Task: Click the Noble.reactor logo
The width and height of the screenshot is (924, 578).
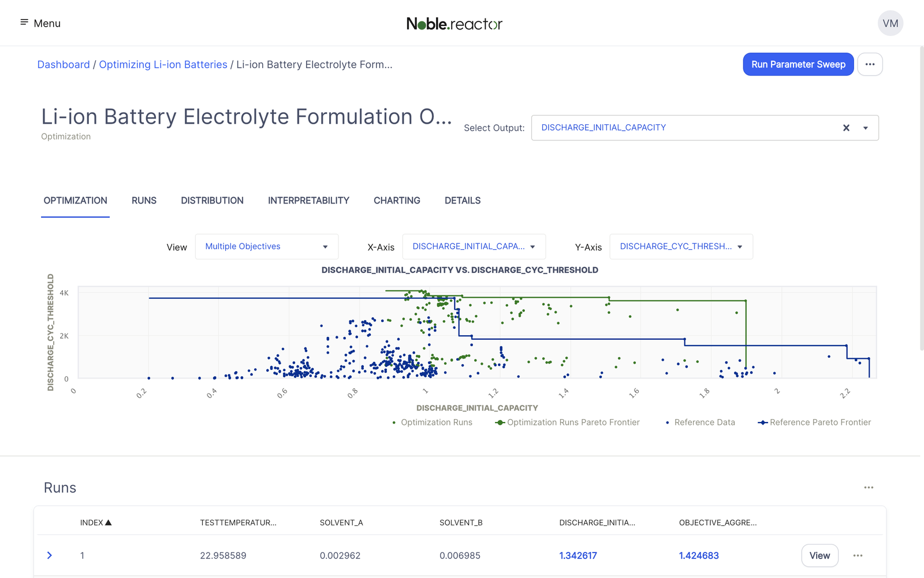Action: (x=455, y=24)
